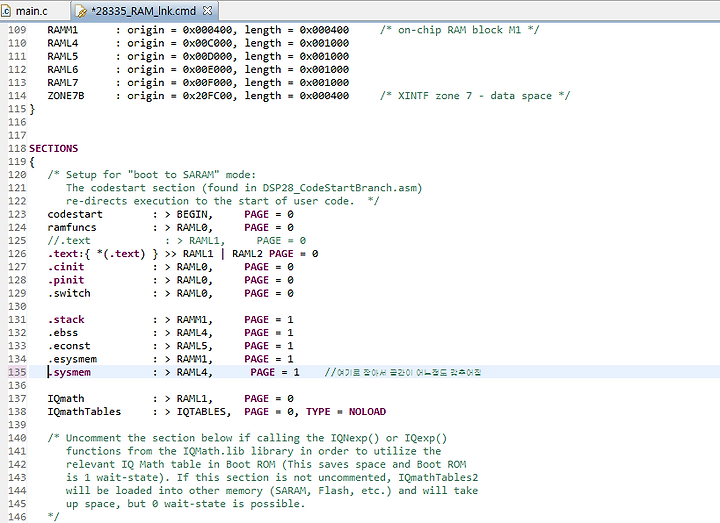Click the "on-chip RAM block M1" comment
Viewport: 720px width, 523px height.
460,30
